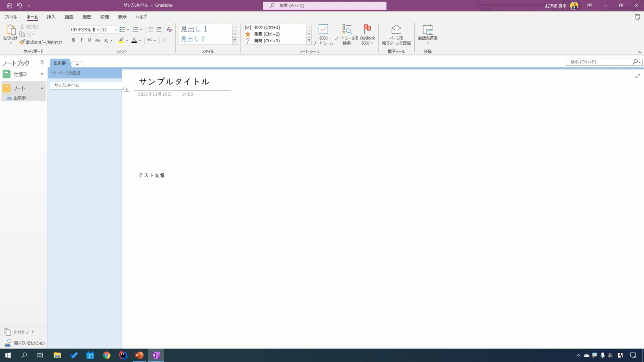Send the page via email
Screen dimensions: 644x362
[396, 34]
